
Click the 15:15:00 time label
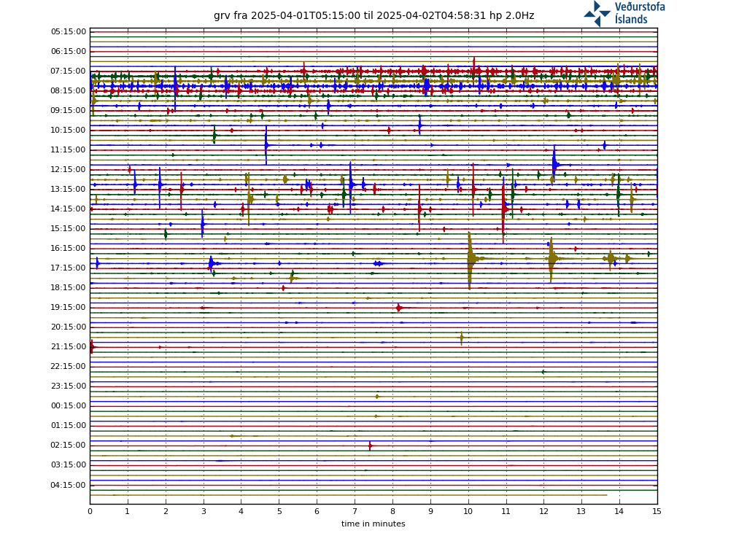coord(69,228)
